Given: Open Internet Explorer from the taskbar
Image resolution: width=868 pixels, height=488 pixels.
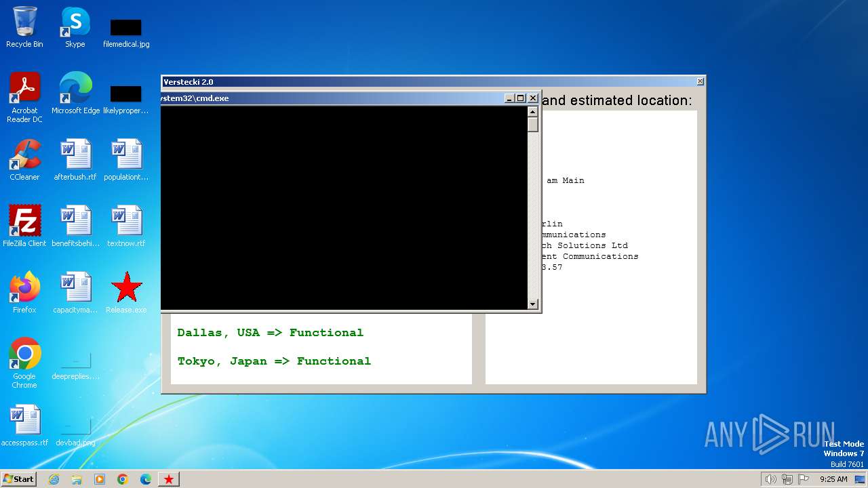Looking at the screenshot, I should [x=54, y=479].
